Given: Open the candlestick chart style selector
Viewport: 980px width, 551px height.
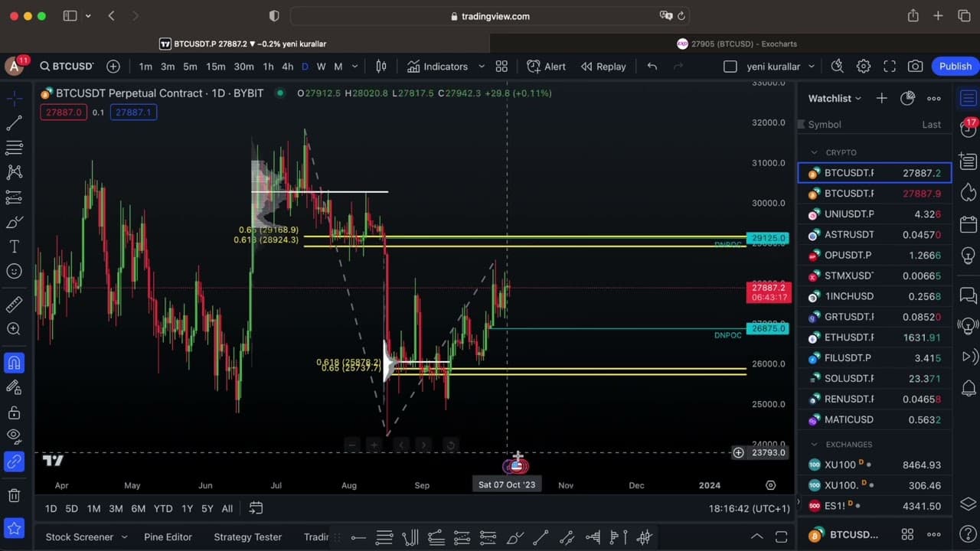Looking at the screenshot, I should pyautogui.click(x=381, y=67).
